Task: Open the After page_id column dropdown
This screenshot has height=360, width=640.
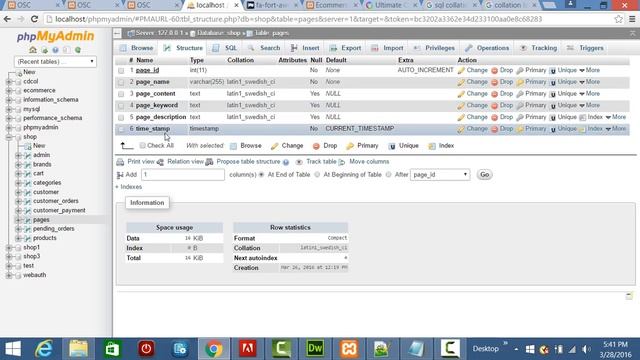Action: pos(440,175)
